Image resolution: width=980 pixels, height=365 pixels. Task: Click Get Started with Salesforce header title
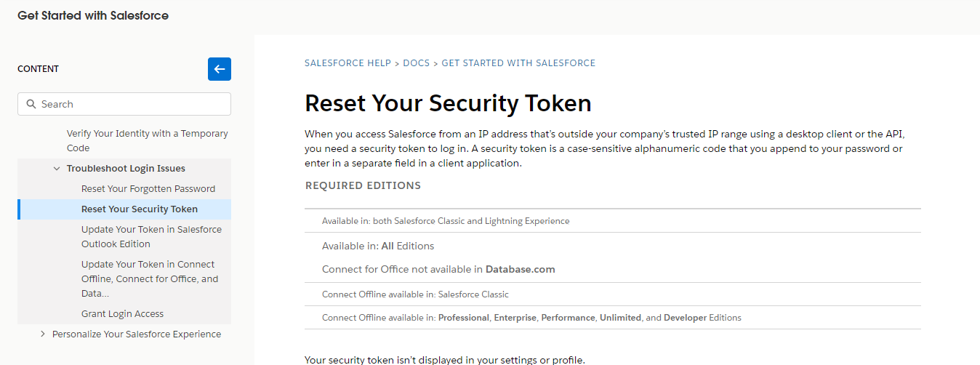[93, 15]
